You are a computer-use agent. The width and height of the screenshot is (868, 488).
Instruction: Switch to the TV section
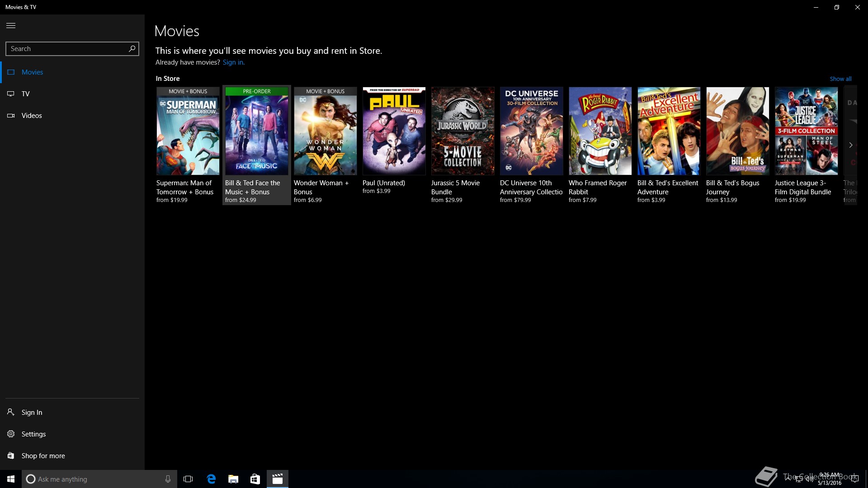pyautogui.click(x=72, y=94)
